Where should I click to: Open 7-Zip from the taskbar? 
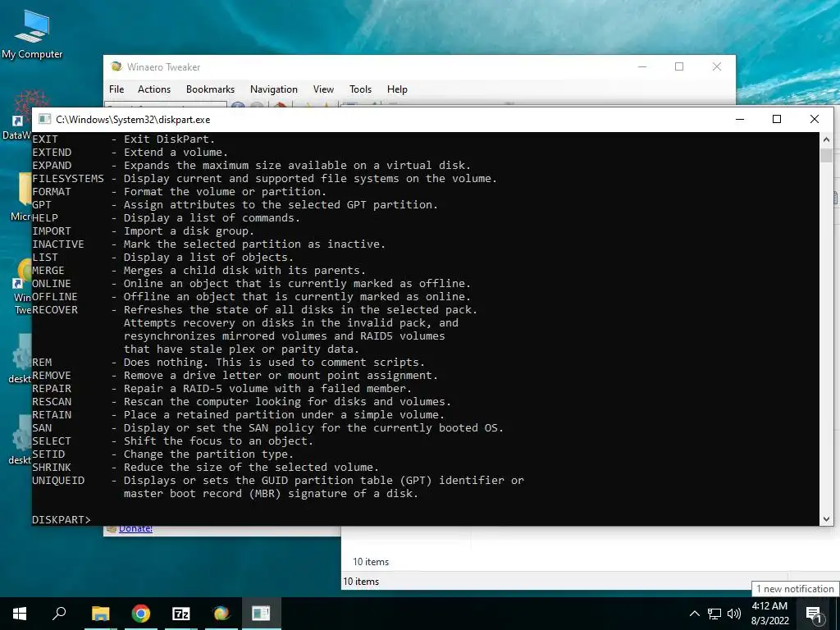181,614
